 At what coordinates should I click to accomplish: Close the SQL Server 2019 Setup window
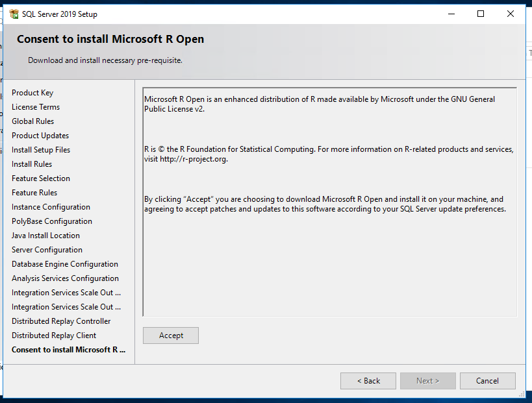pos(511,14)
